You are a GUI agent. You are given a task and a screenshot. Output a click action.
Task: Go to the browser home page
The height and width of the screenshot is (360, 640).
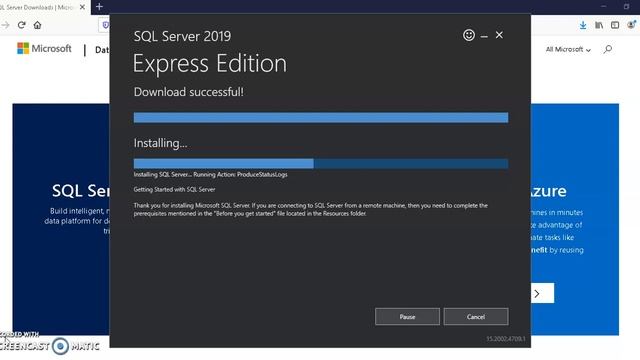click(38, 25)
